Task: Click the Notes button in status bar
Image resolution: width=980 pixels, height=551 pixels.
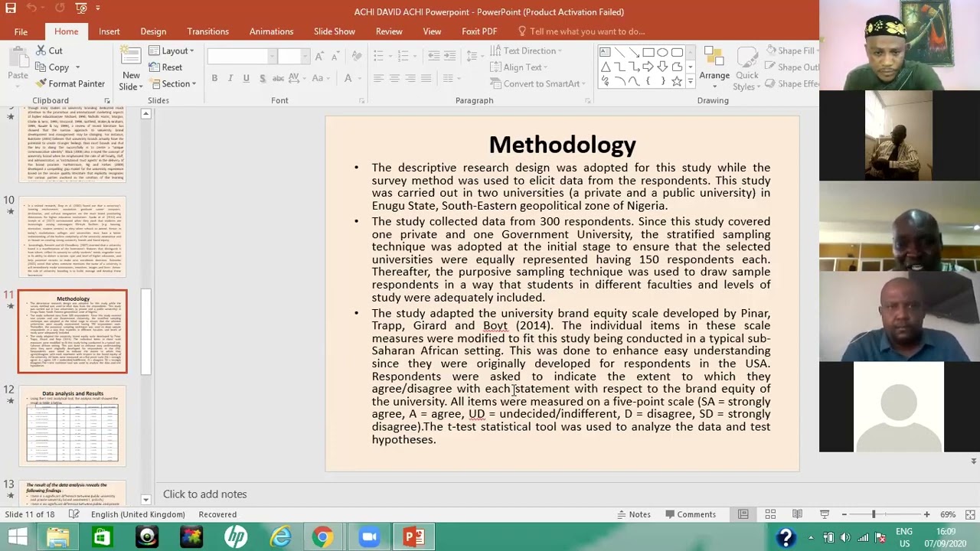Action: coord(633,514)
